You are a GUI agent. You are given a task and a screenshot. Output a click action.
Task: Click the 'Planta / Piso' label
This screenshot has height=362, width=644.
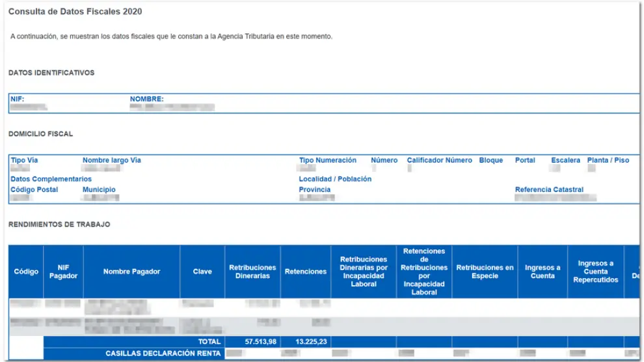(608, 160)
